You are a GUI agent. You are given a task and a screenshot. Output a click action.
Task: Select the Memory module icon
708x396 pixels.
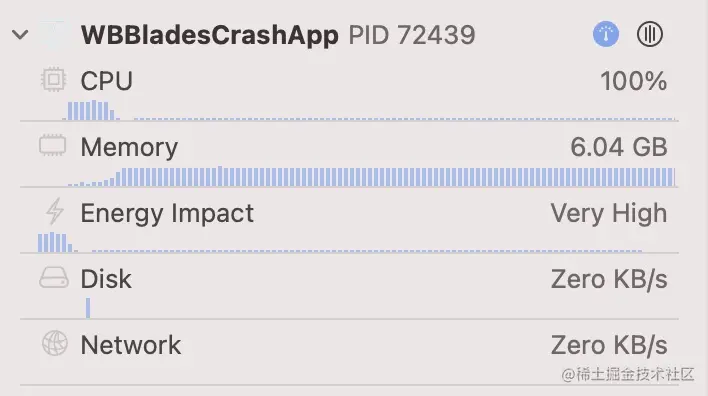tap(52, 145)
